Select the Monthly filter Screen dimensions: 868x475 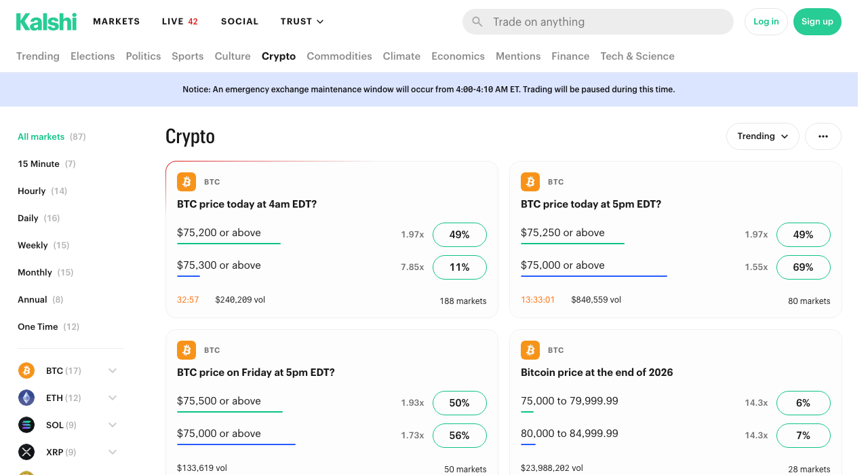(45, 272)
